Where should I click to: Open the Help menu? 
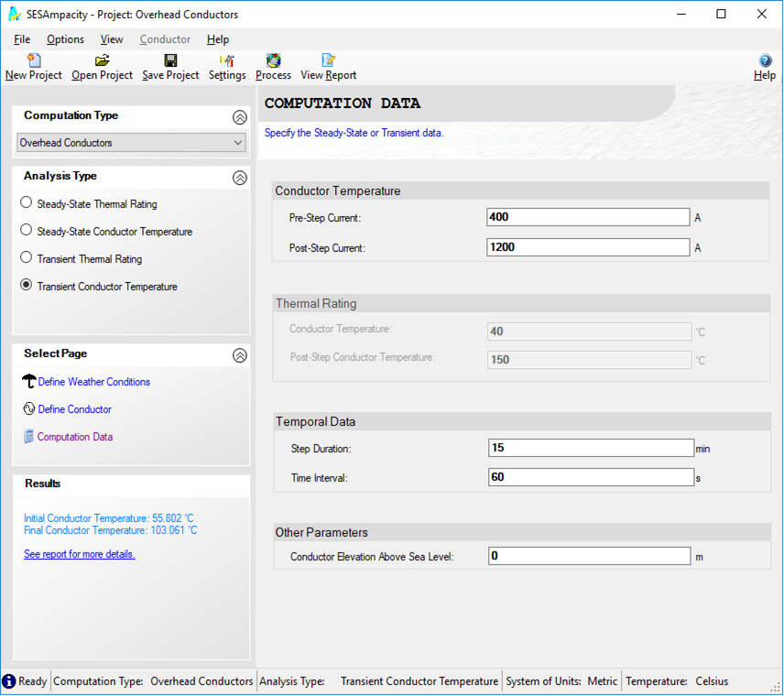218,39
